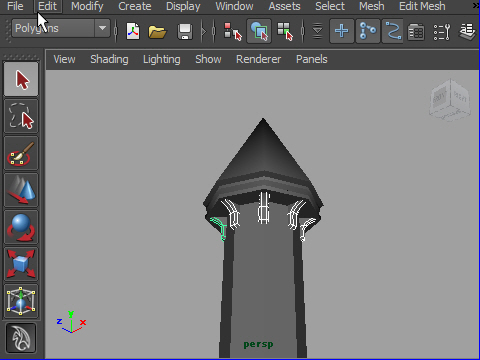Click the ViewCube in the viewport
This screenshot has width=480, height=360.
click(x=450, y=99)
